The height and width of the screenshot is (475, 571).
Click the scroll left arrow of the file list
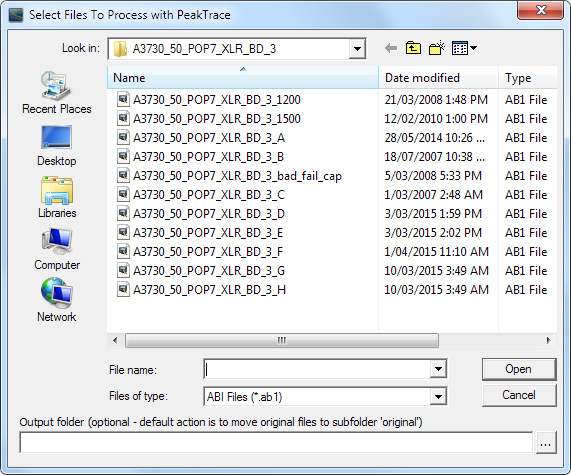[x=115, y=341]
